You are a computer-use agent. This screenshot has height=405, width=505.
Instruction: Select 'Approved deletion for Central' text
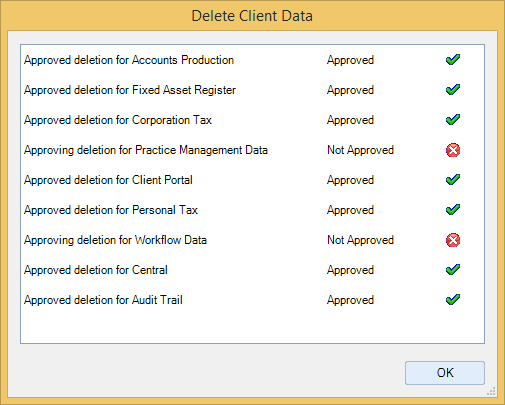click(x=96, y=270)
